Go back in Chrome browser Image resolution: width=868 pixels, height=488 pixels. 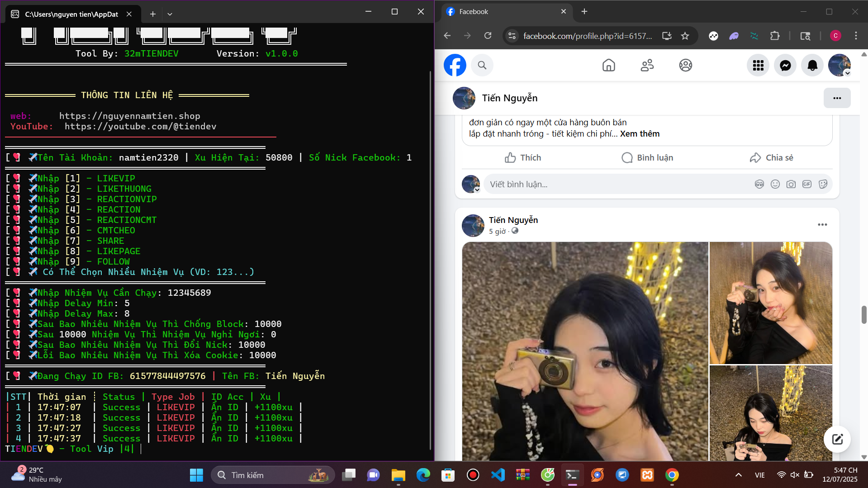pos(447,36)
